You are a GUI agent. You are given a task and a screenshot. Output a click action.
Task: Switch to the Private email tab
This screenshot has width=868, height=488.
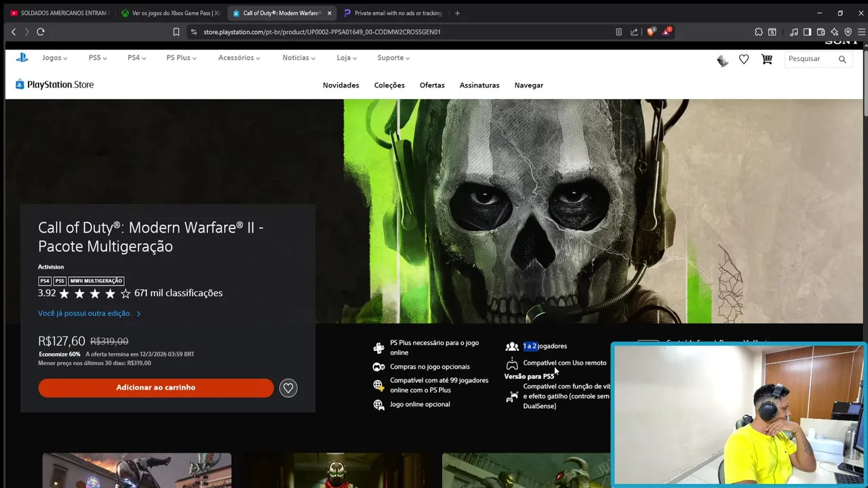point(392,13)
